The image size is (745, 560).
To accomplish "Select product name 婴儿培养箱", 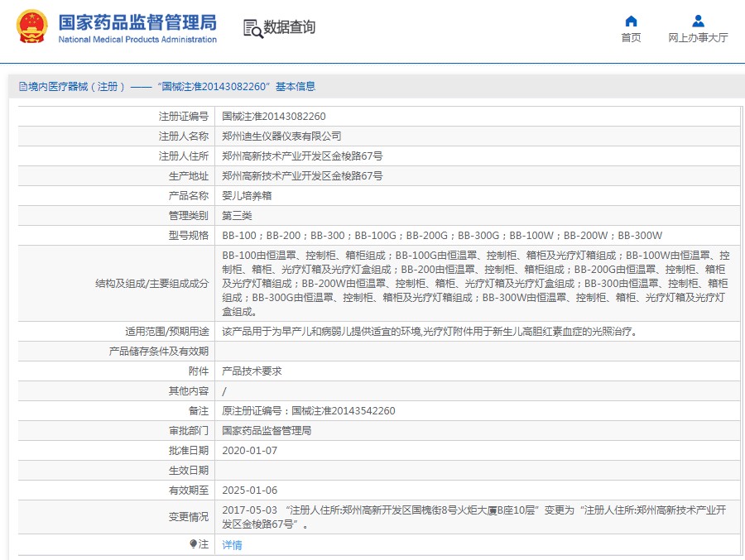I will (247, 196).
